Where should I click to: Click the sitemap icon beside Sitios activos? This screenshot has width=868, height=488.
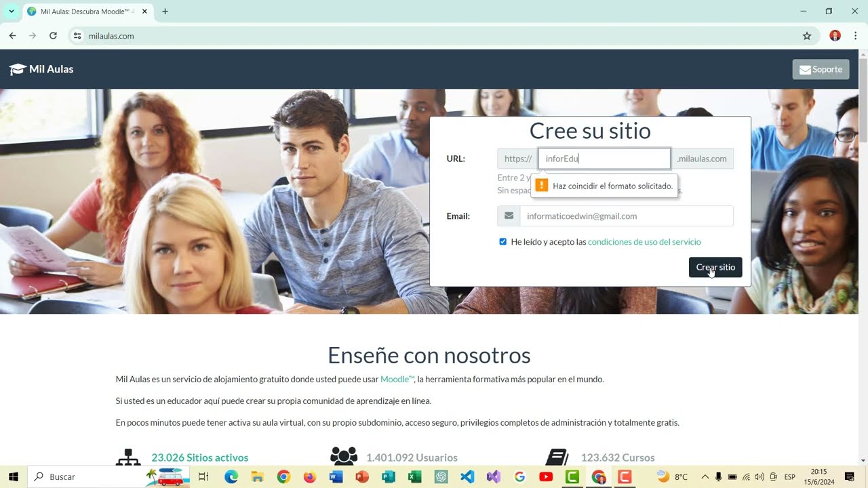point(128,457)
